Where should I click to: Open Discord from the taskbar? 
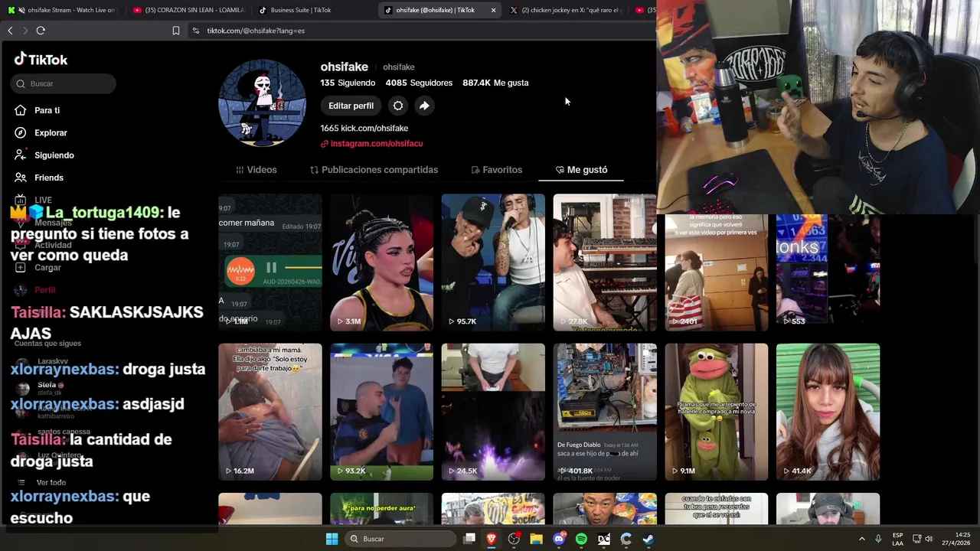(x=559, y=539)
